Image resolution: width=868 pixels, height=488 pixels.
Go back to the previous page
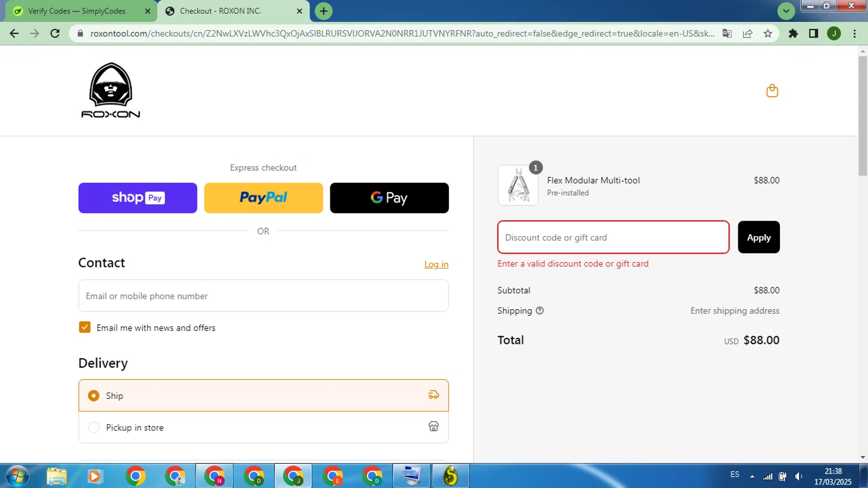point(14,34)
